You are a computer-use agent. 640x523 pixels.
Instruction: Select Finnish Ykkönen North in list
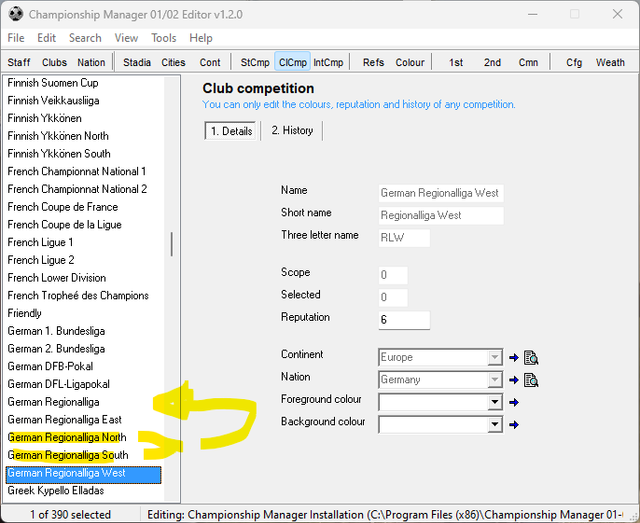[x=58, y=136]
